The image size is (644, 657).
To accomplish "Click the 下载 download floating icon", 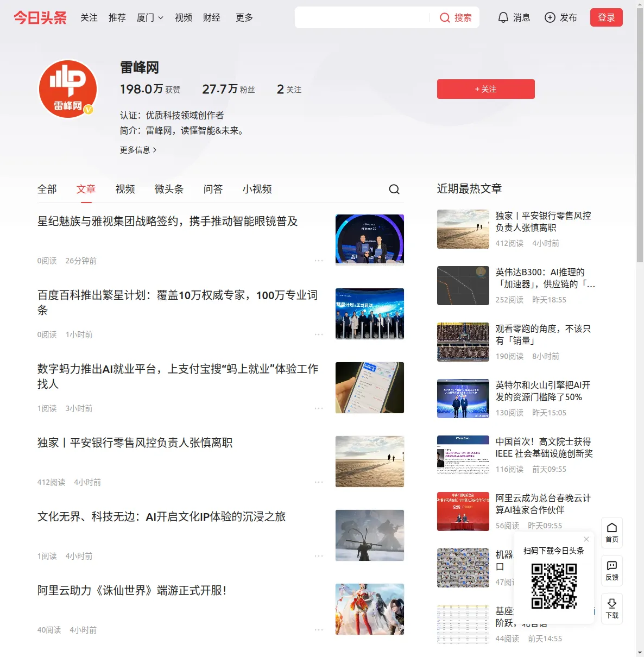I will [612, 609].
